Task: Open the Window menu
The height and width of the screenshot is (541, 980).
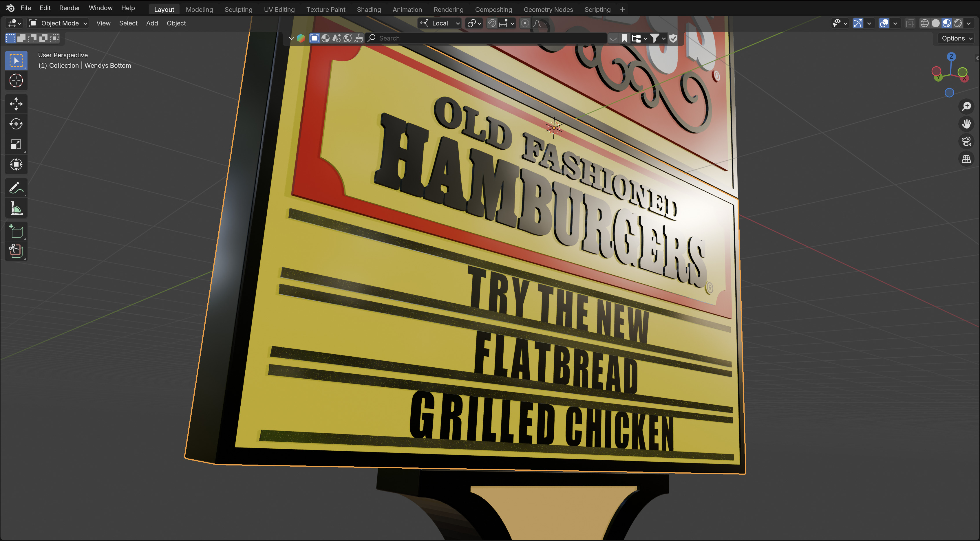Action: 100,8
